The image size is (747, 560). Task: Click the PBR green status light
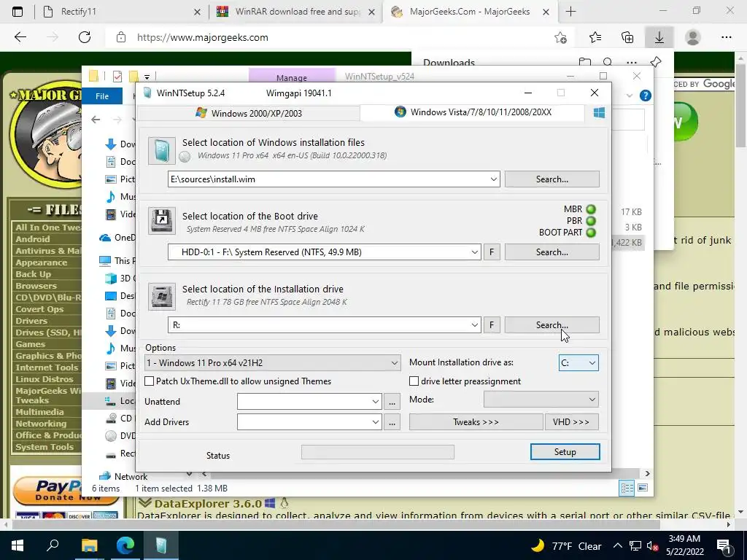tap(591, 221)
